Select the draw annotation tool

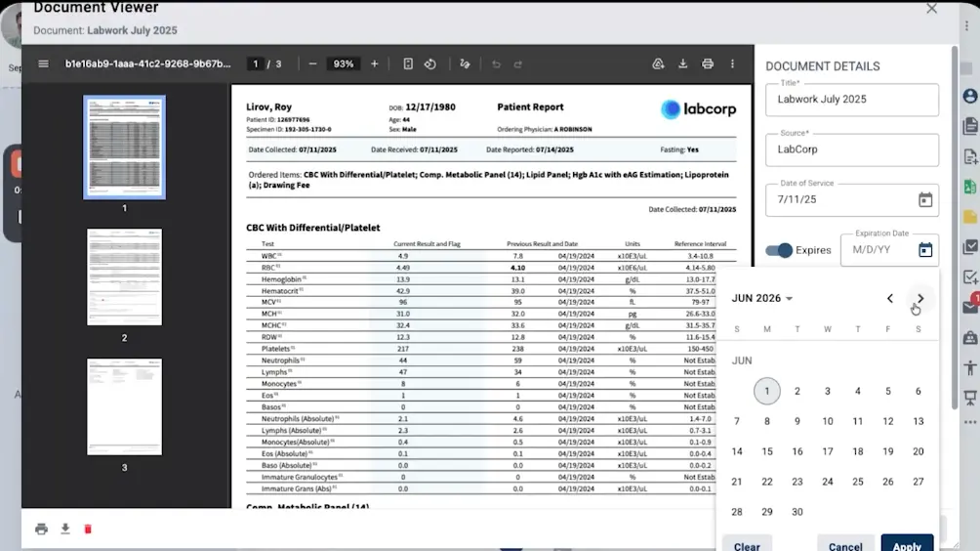465,64
